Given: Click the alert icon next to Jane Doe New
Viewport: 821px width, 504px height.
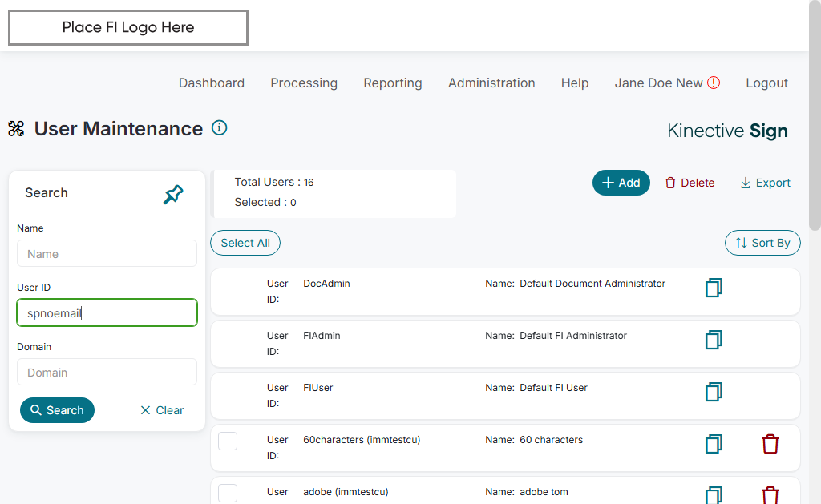Looking at the screenshot, I should click(x=714, y=83).
